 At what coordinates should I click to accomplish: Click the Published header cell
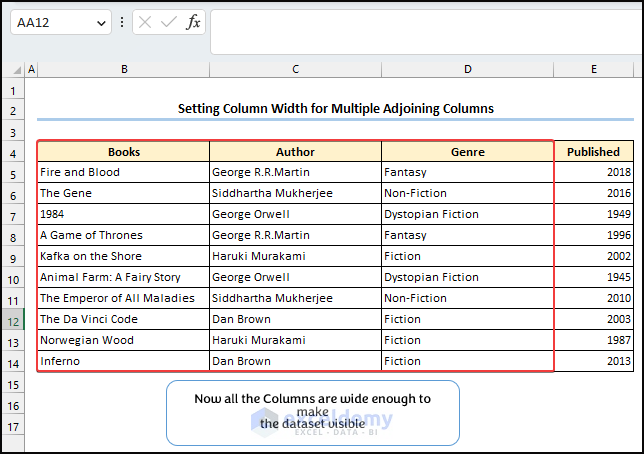pos(593,152)
